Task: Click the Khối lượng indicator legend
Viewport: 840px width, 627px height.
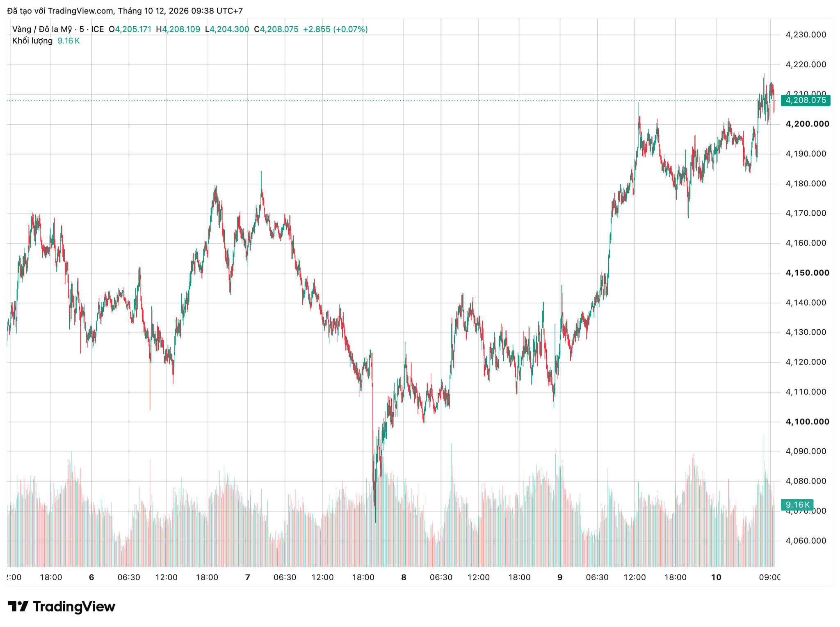Action: click(x=32, y=41)
